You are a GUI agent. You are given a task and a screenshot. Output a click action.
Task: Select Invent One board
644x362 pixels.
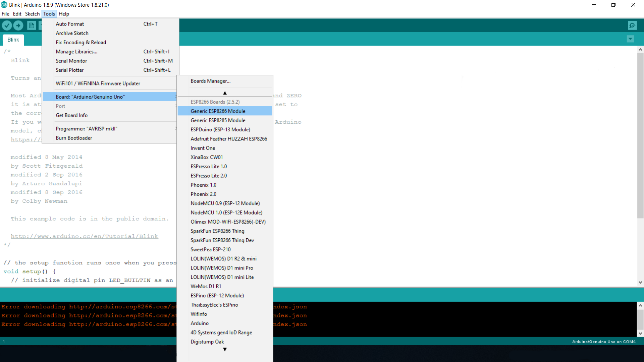pyautogui.click(x=225, y=148)
